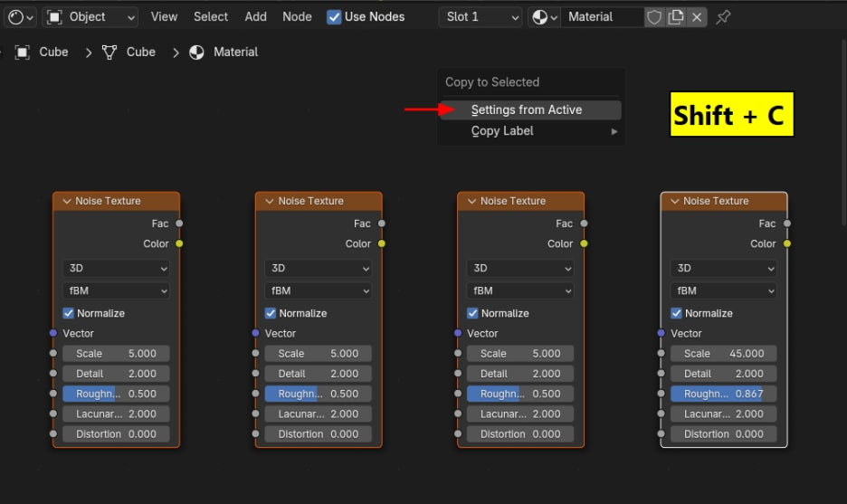Click Roughness 0.500 slider in third node

tap(520, 394)
